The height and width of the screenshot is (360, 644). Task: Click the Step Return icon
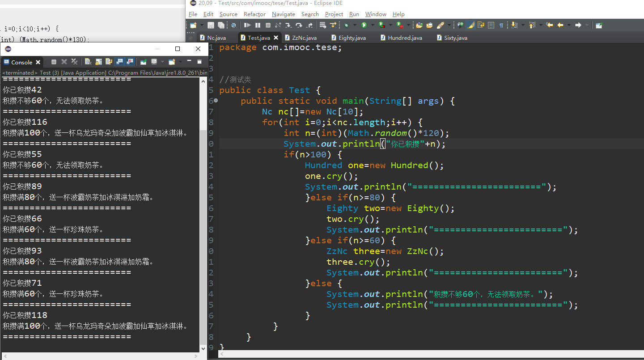(x=309, y=25)
